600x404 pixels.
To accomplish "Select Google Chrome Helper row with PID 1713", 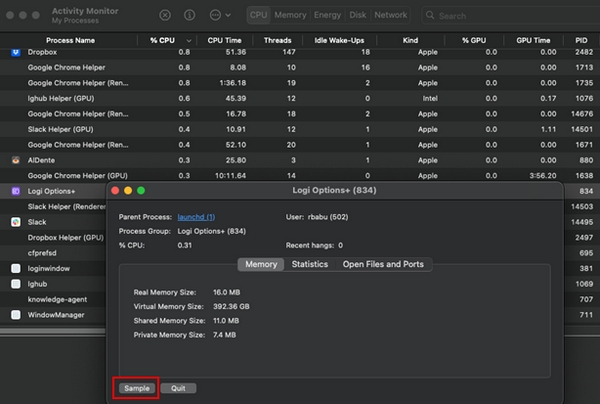I will point(300,68).
